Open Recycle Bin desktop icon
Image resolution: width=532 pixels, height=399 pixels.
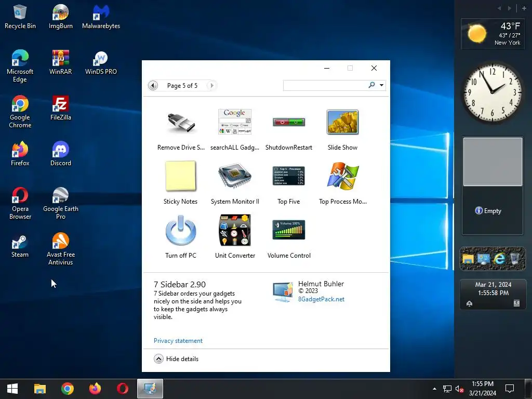(x=20, y=17)
